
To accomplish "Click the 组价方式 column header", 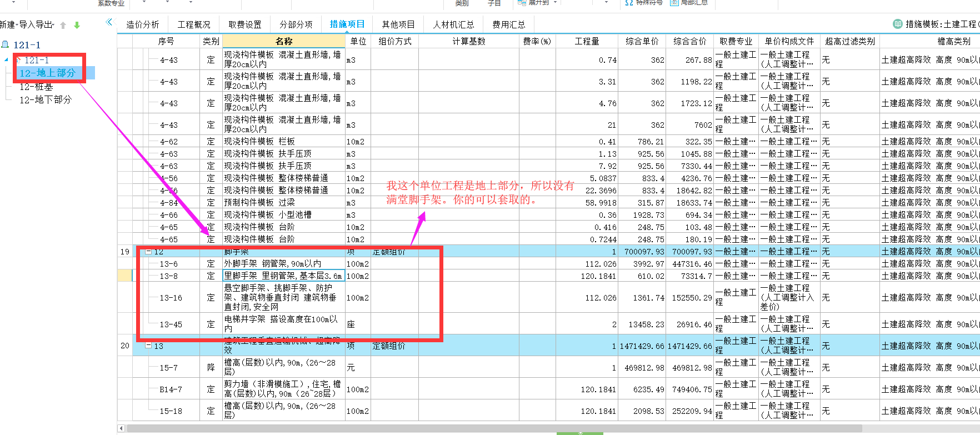I will [395, 41].
